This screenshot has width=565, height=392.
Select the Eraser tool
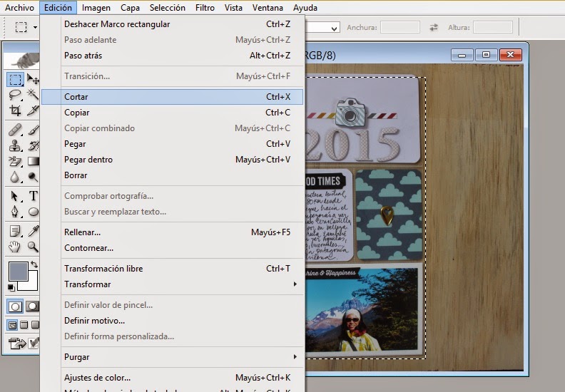pos(15,161)
